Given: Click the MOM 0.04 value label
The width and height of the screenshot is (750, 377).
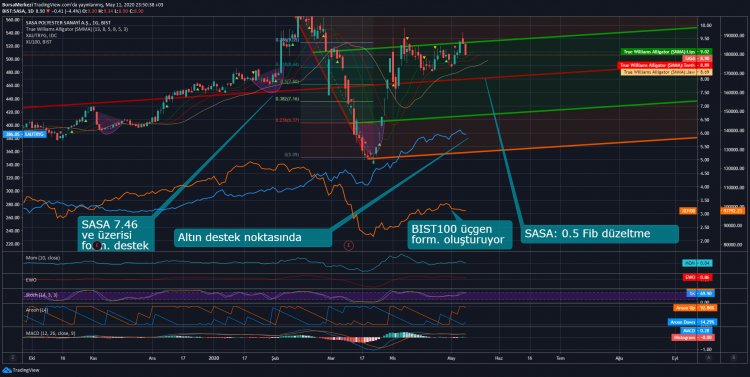Looking at the screenshot, I should pyautogui.click(x=697, y=263).
